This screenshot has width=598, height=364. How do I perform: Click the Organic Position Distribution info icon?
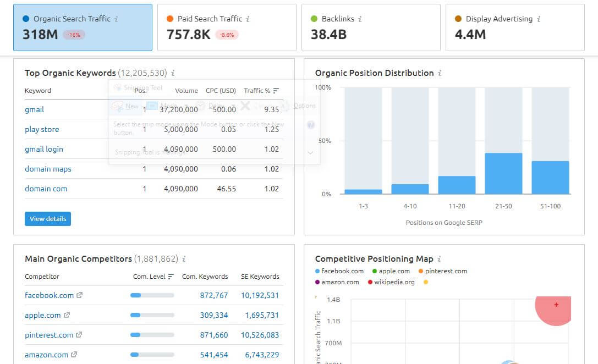point(440,73)
